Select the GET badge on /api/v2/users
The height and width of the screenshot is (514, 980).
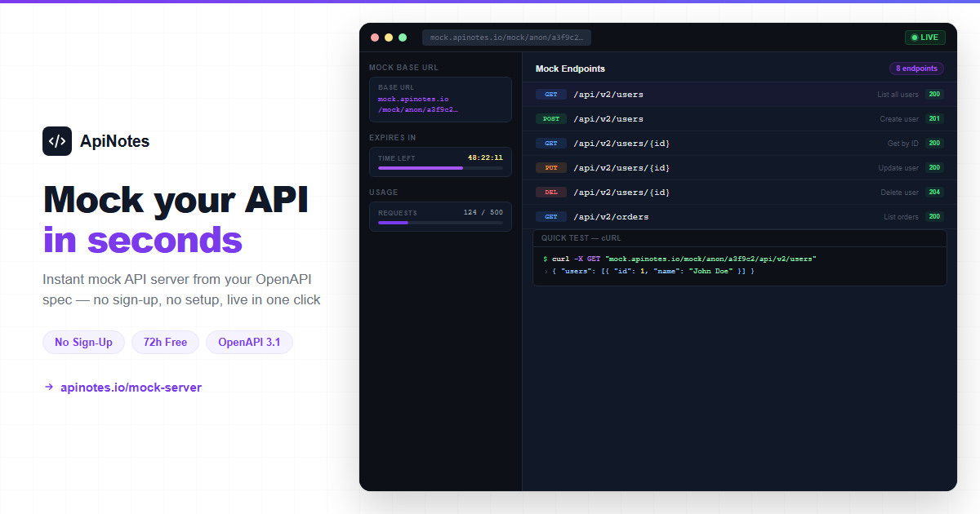[550, 94]
